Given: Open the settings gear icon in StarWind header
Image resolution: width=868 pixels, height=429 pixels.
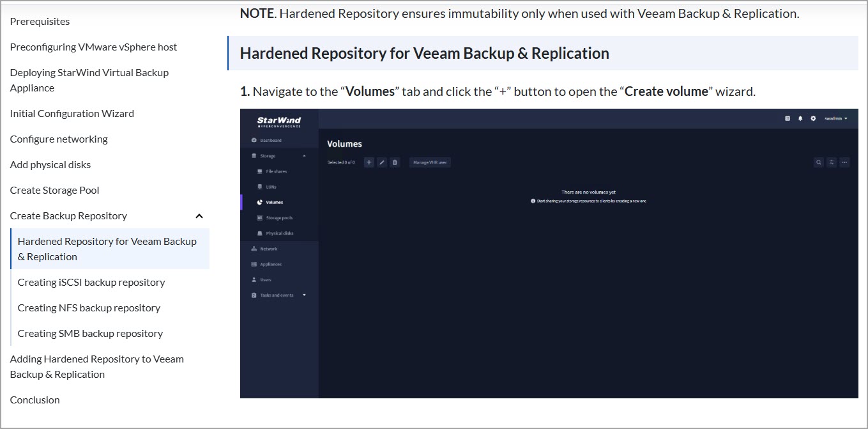Looking at the screenshot, I should (813, 118).
